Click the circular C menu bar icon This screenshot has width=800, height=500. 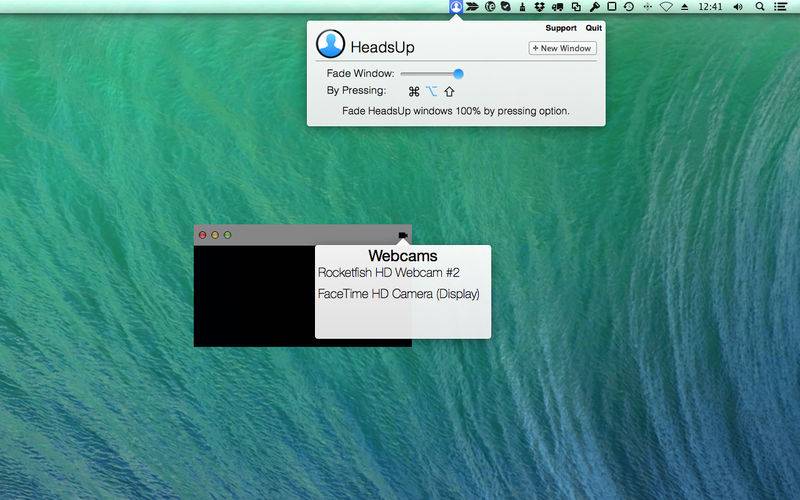(x=490, y=7)
